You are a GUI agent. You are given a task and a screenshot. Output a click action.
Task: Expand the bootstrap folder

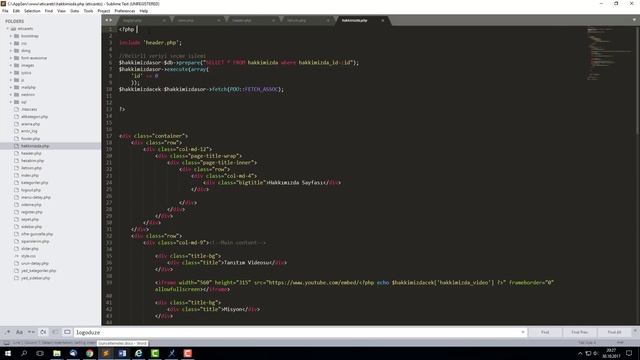tap(11, 36)
